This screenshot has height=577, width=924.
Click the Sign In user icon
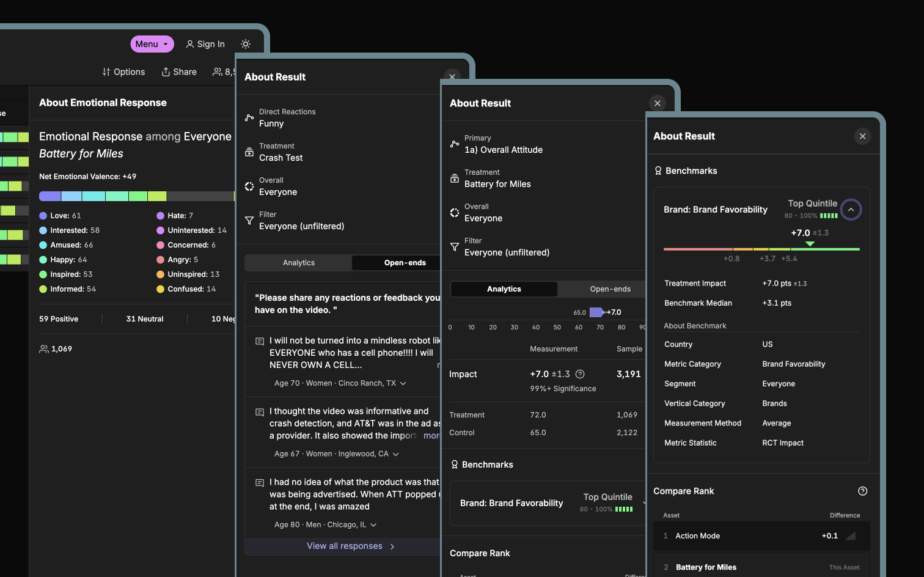190,44
